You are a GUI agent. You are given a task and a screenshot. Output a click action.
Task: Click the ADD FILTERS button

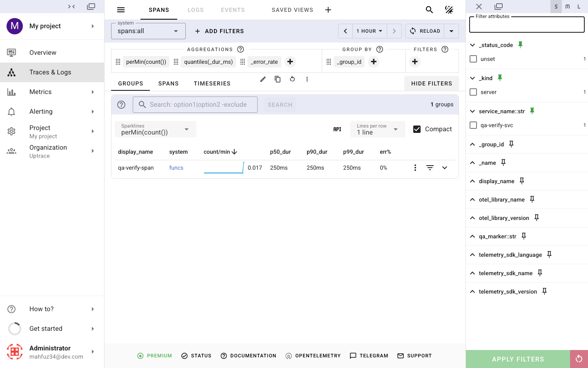pos(219,31)
